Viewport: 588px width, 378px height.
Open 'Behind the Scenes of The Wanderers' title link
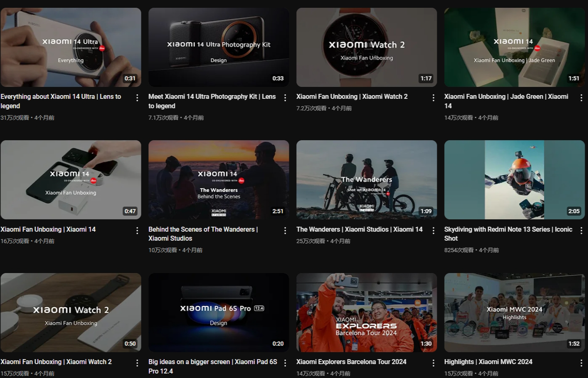click(203, 229)
